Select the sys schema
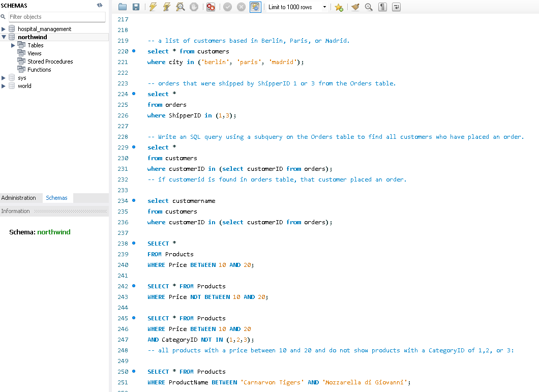Image resolution: width=539 pixels, height=392 pixels. point(22,78)
